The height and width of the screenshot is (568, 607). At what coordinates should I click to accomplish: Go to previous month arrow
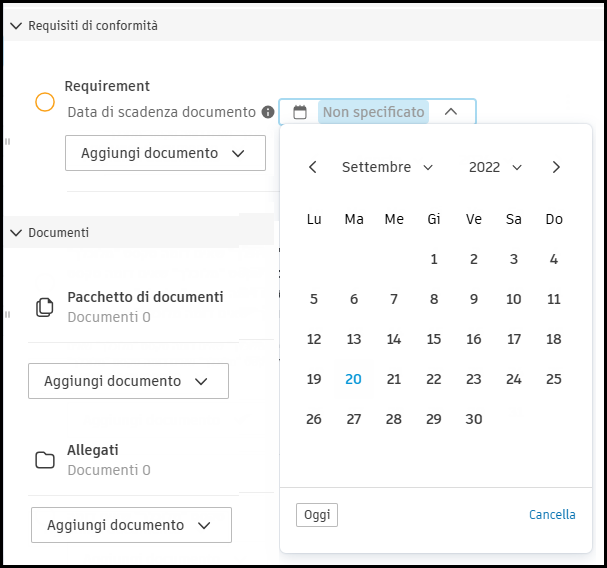pos(313,167)
